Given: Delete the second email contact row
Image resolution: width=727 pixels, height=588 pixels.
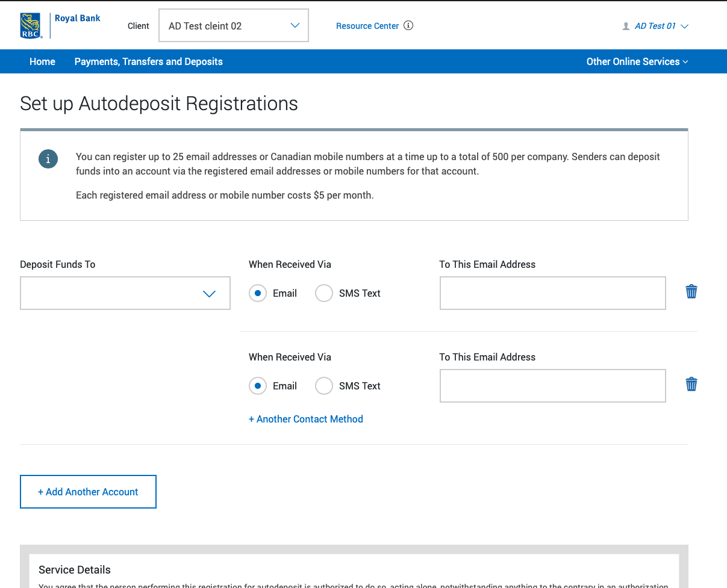Looking at the screenshot, I should (691, 384).
